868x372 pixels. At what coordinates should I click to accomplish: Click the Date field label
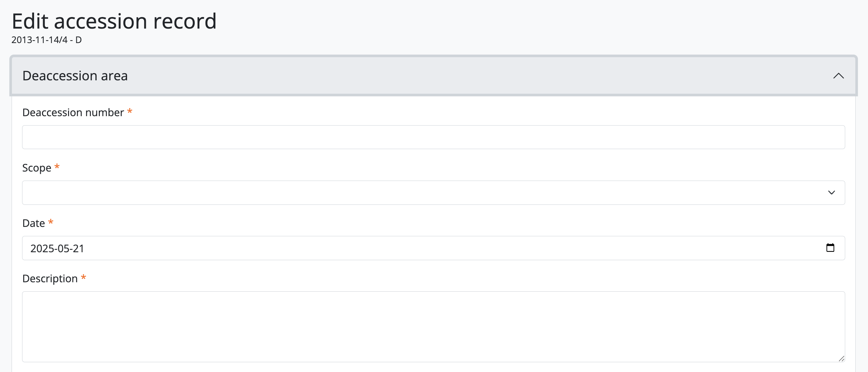34,223
